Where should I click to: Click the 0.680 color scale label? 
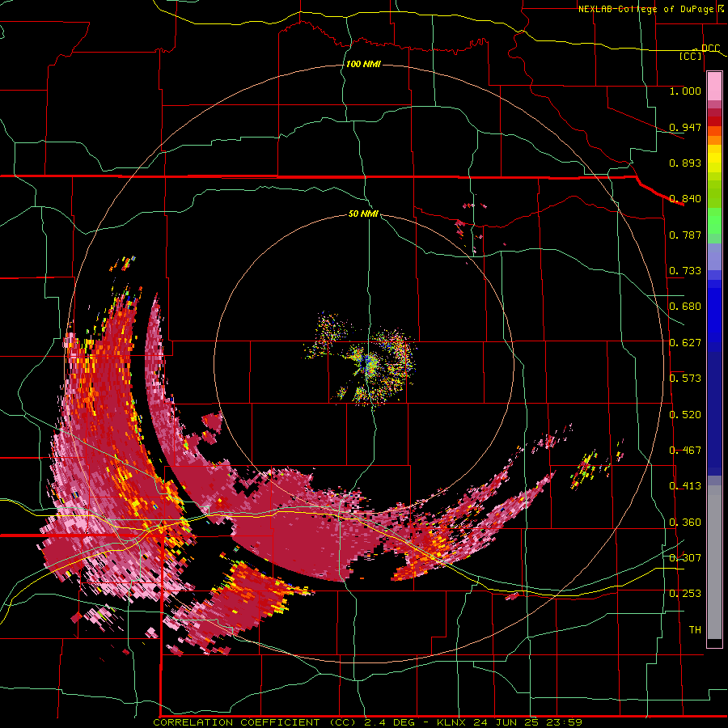point(685,307)
